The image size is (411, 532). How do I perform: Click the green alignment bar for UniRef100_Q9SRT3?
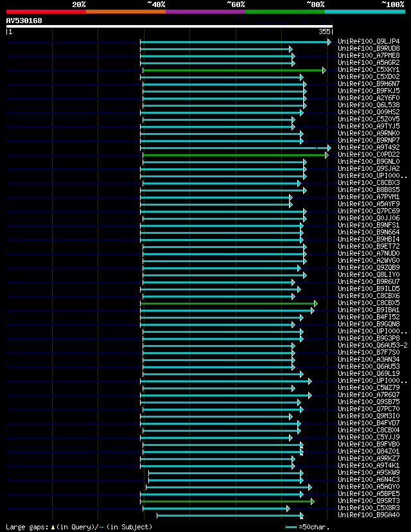[226, 501]
